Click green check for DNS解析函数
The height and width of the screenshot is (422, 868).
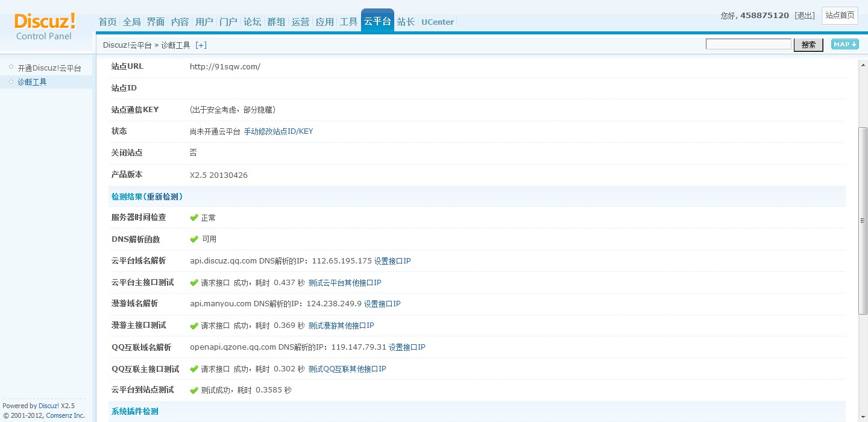[x=194, y=239]
